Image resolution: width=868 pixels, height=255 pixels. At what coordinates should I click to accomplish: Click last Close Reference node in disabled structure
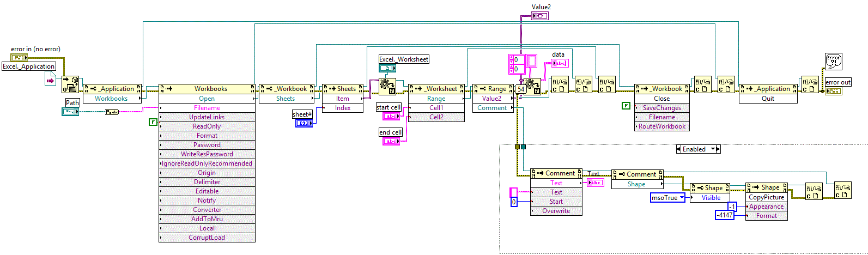842,191
